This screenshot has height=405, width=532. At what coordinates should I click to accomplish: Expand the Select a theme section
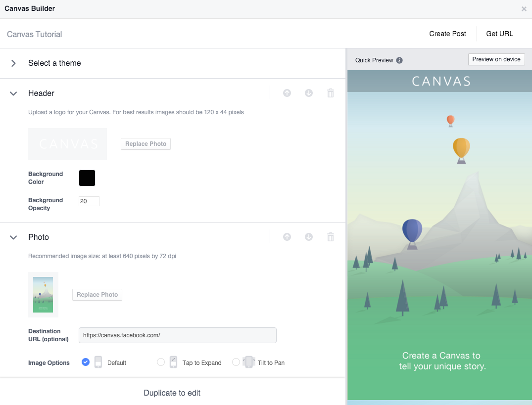click(x=14, y=63)
